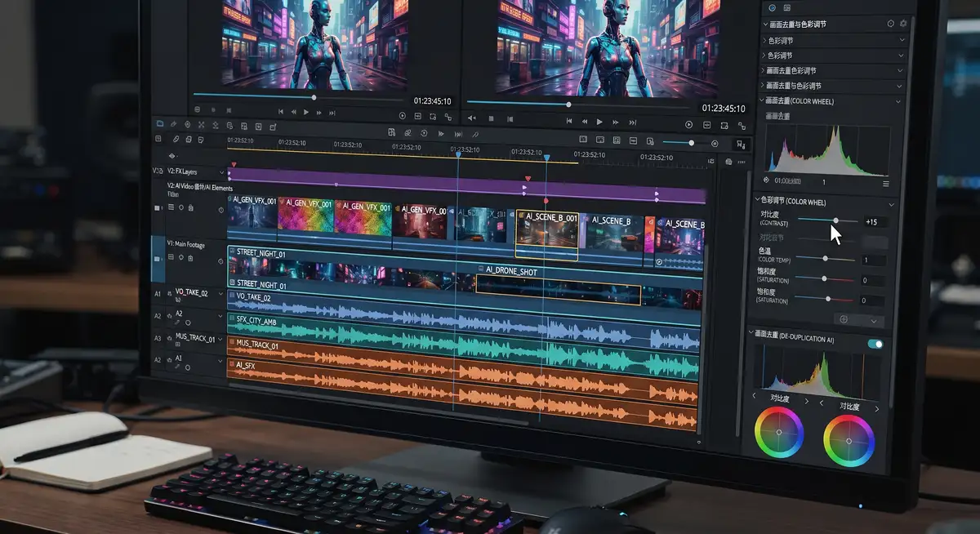Click the info icon beside the settings gear
Screen dimensions: 980x534
pos(890,24)
